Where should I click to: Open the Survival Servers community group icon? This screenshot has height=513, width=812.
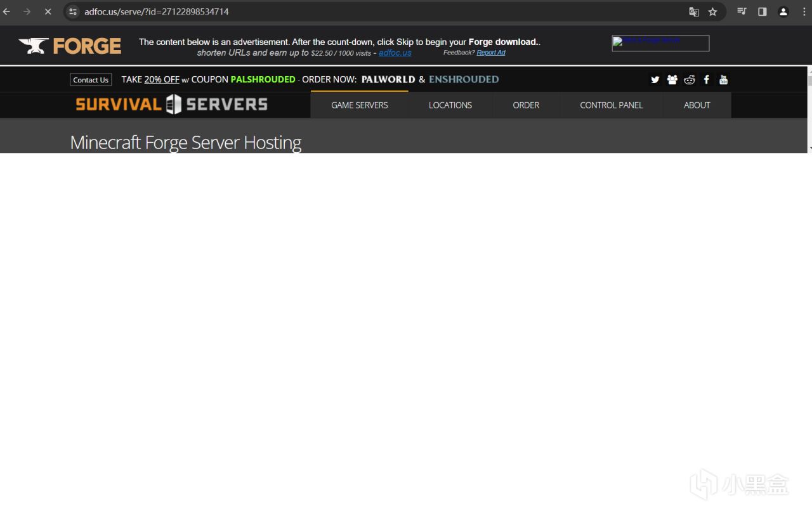pos(672,80)
